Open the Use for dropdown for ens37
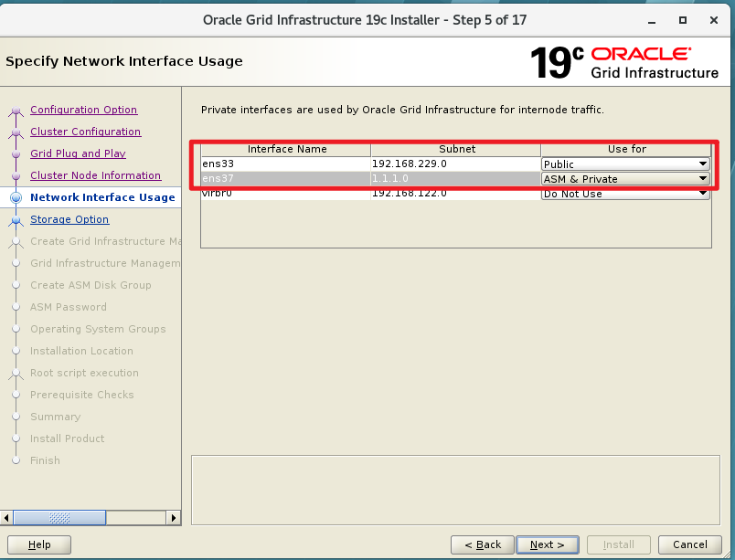 (625, 179)
